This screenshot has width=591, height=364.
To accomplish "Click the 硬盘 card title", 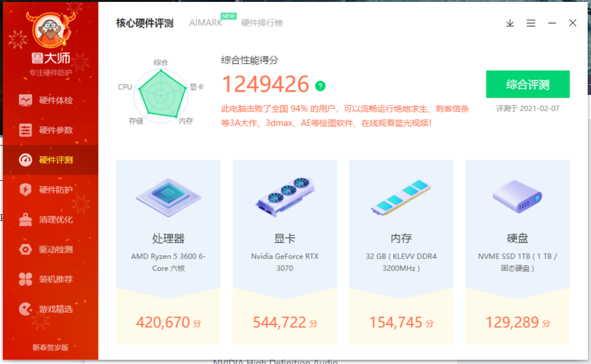I will coord(517,239).
